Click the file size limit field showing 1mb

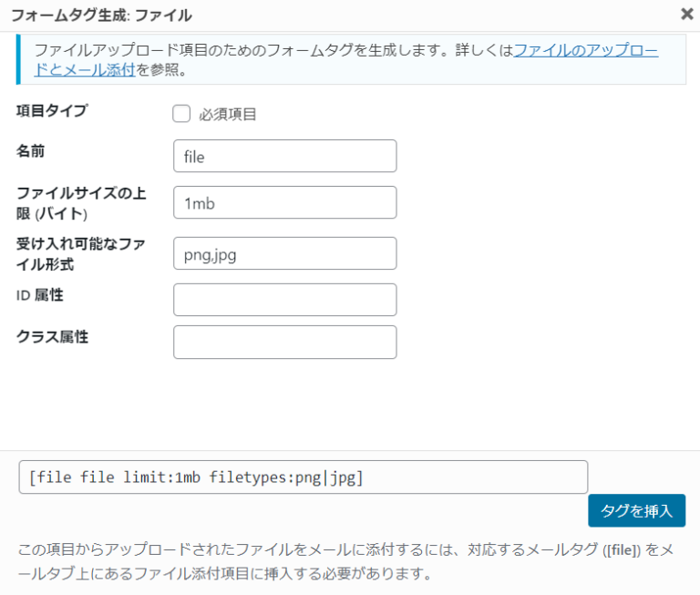(284, 202)
